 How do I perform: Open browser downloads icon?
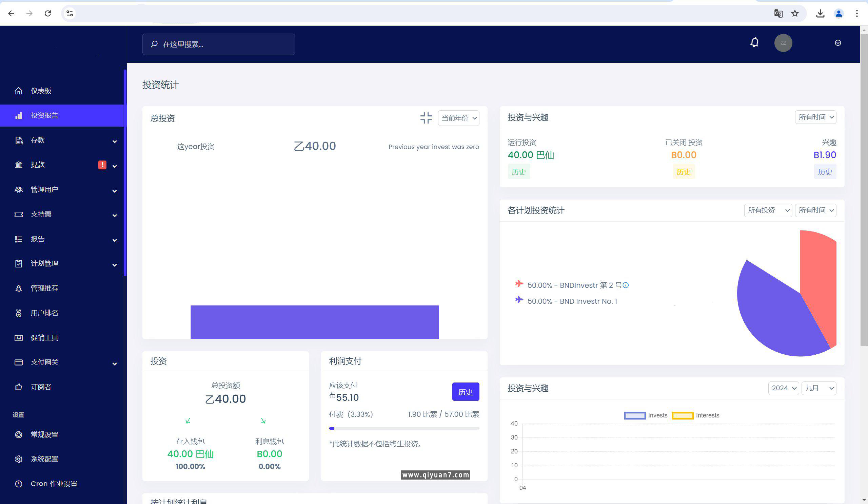click(820, 14)
